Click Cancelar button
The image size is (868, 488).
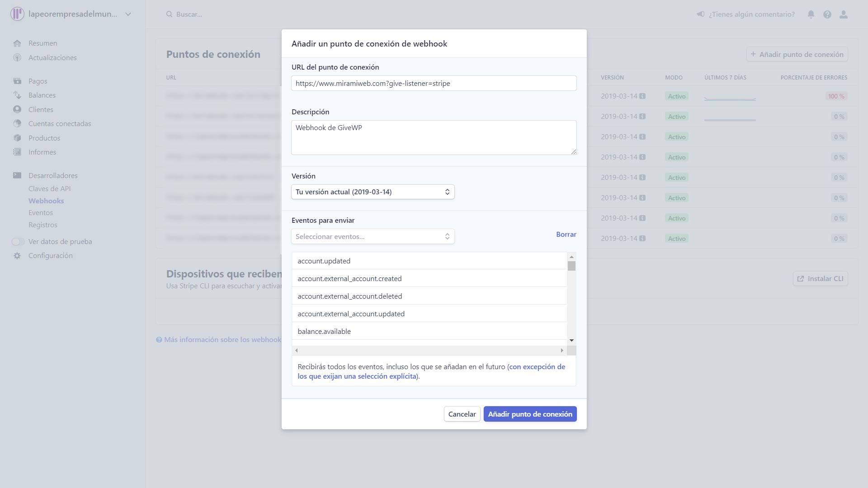tap(462, 414)
